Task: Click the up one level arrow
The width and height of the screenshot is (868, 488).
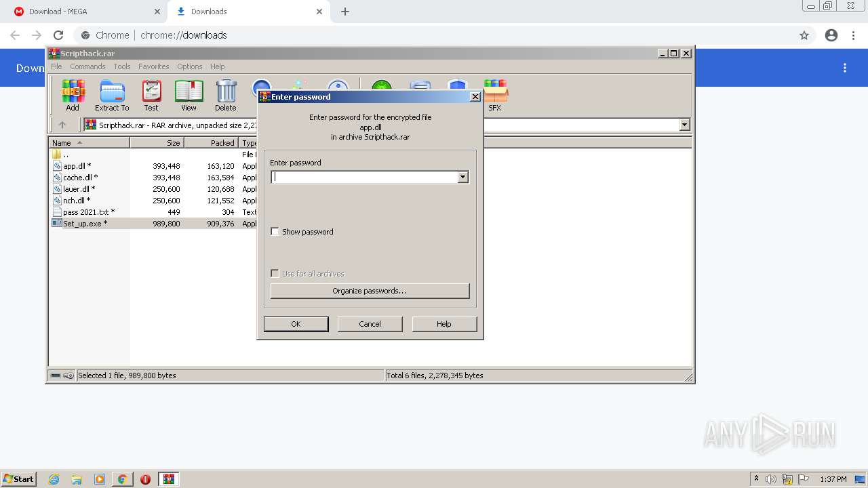Action: [x=62, y=125]
